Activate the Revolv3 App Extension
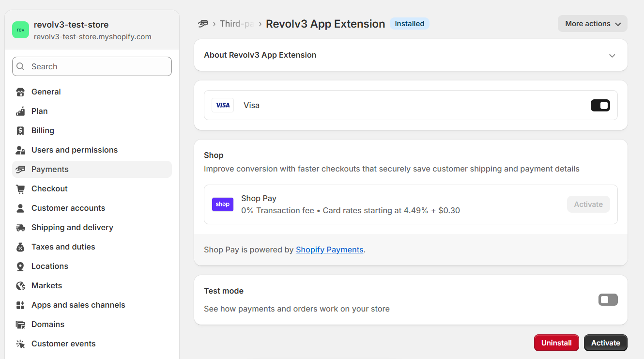Image resolution: width=644 pixels, height=359 pixels. 605,343
